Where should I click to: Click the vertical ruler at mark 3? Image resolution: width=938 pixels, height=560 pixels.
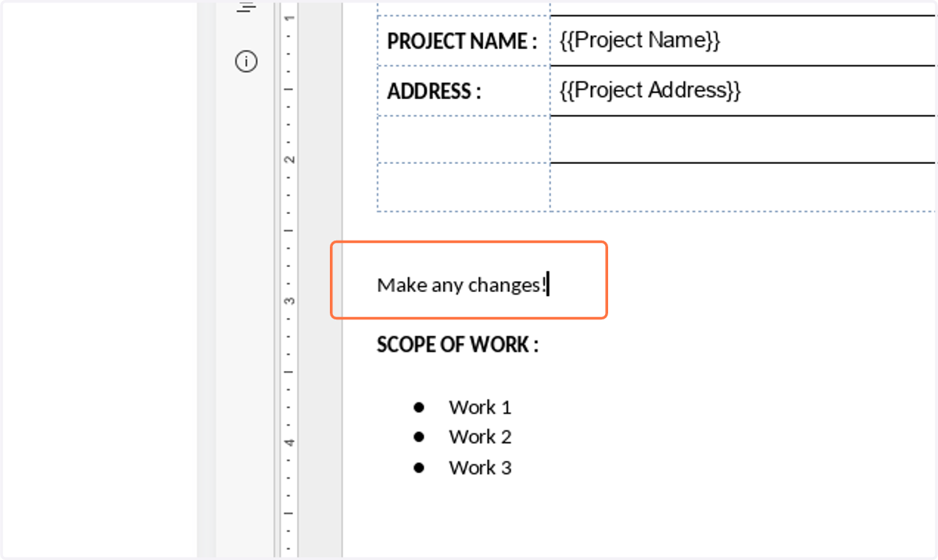pos(290,301)
